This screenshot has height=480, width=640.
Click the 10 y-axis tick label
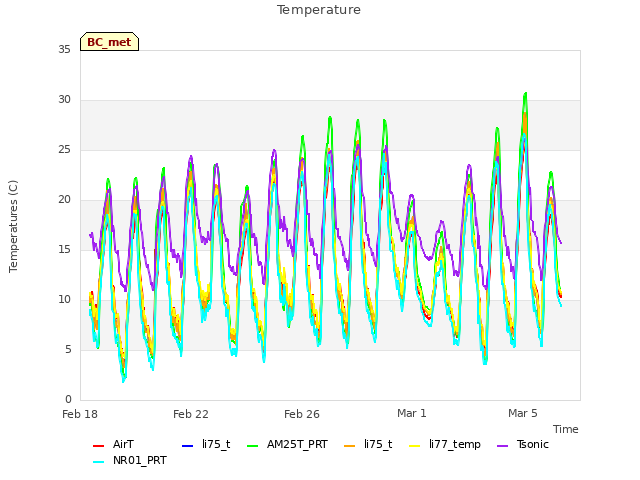(x=64, y=300)
